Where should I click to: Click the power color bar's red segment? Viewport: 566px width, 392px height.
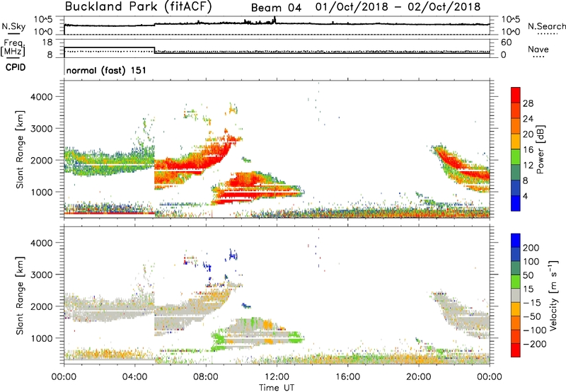[x=516, y=96]
